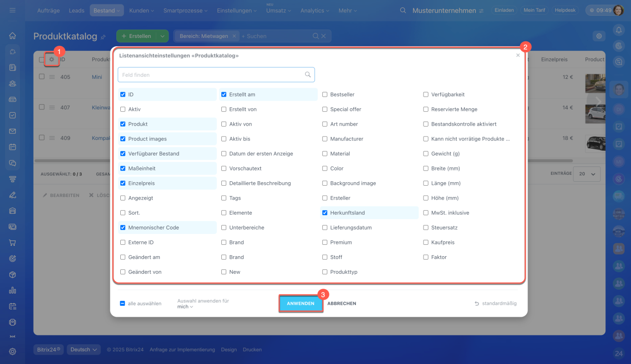Uncheck the Erstellt am checkbox
This screenshot has height=364, width=631.
pos(224,95)
